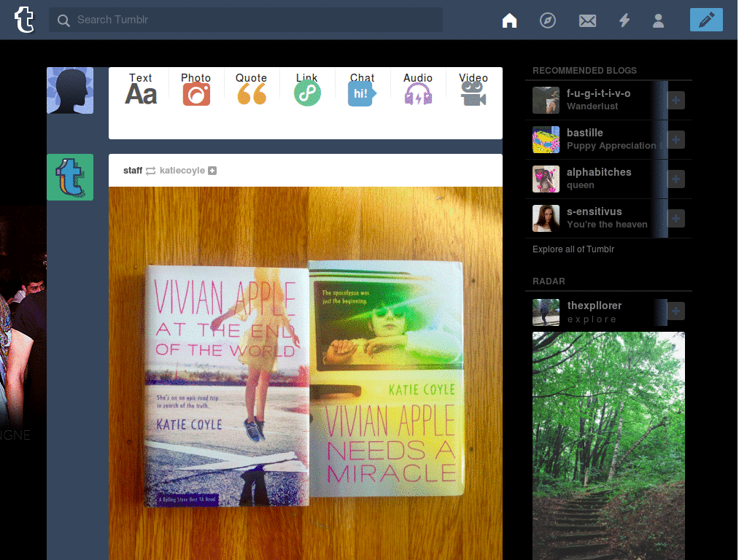Click the f-u-g-i-t-i-v-o avatar thumbnail
This screenshot has width=747, height=560.
(546, 100)
